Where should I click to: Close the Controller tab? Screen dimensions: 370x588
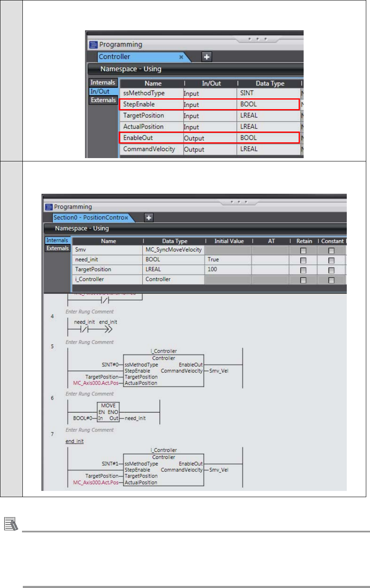point(181,57)
